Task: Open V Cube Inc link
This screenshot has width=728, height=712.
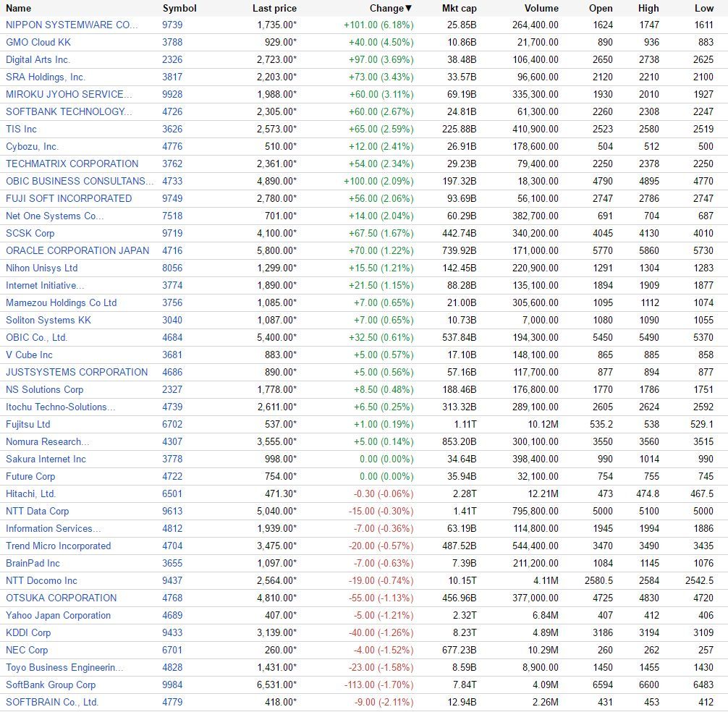Action: (29, 355)
